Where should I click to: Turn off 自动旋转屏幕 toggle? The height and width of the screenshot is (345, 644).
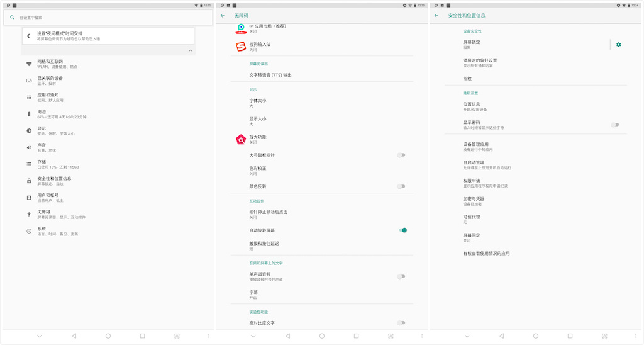[402, 230]
